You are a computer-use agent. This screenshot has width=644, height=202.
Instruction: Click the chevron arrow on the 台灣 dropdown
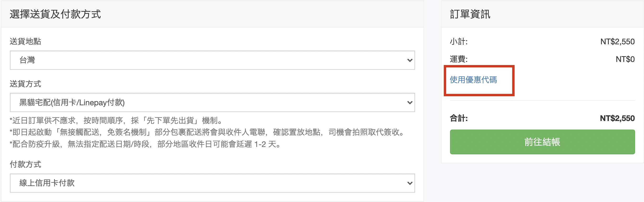tap(409, 60)
